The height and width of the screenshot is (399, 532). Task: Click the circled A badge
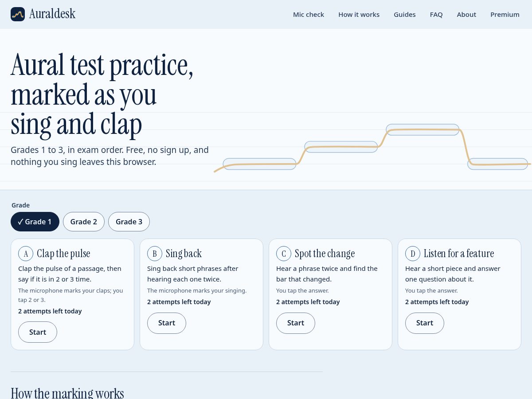click(x=26, y=254)
